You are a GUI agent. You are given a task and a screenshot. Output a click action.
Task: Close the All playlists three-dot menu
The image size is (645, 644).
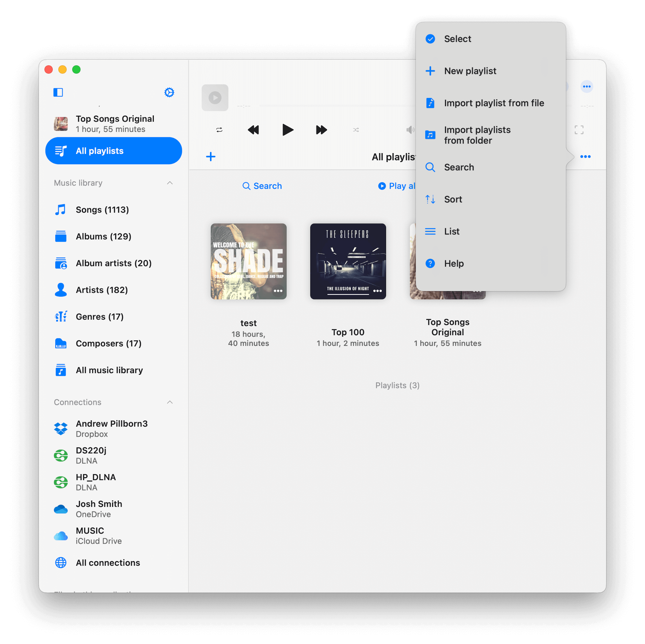585,157
